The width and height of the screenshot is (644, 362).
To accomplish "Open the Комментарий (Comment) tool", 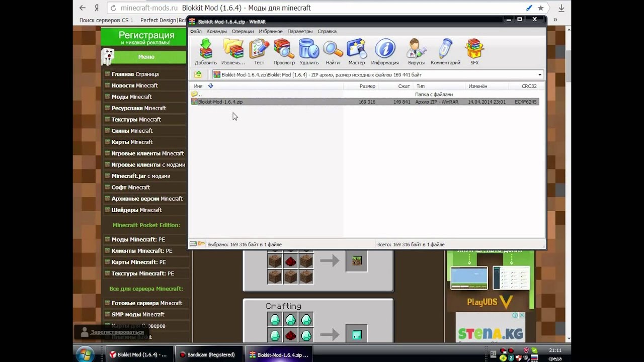I will [x=445, y=52].
